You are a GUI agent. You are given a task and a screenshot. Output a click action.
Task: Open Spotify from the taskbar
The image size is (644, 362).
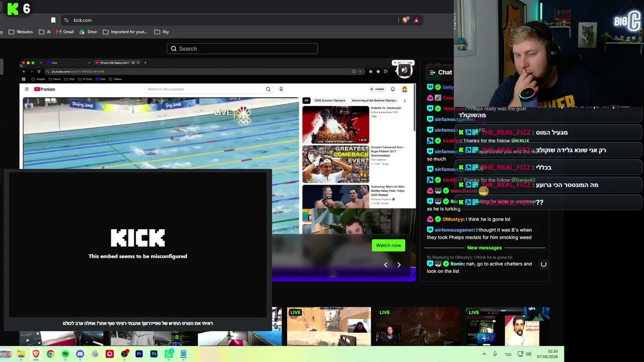tap(65, 354)
